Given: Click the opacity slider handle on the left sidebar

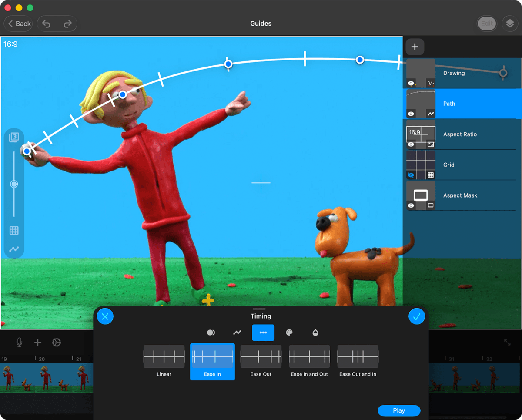Looking at the screenshot, I should pos(14,184).
